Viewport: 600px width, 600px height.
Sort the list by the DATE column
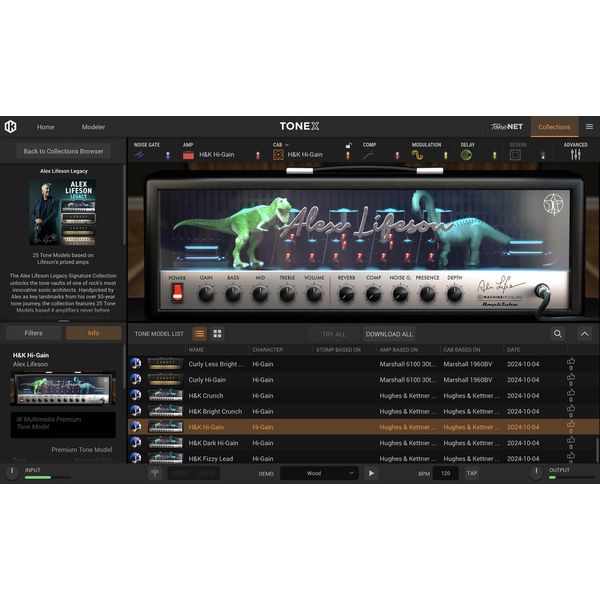pos(513,350)
